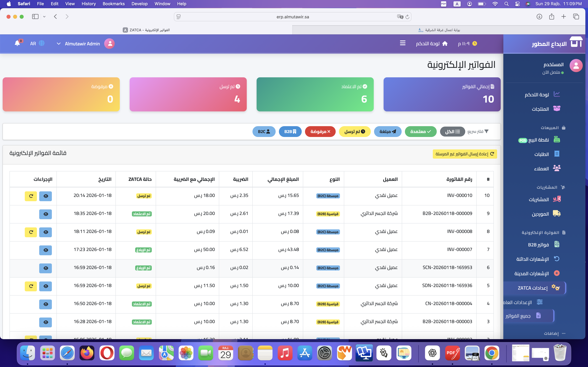Filter by the green approved filter

420,132
